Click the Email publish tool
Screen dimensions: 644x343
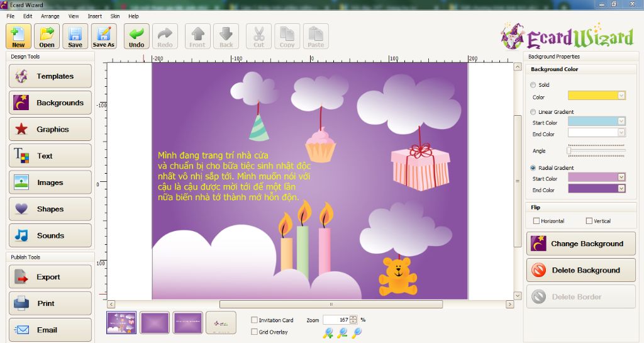click(50, 330)
